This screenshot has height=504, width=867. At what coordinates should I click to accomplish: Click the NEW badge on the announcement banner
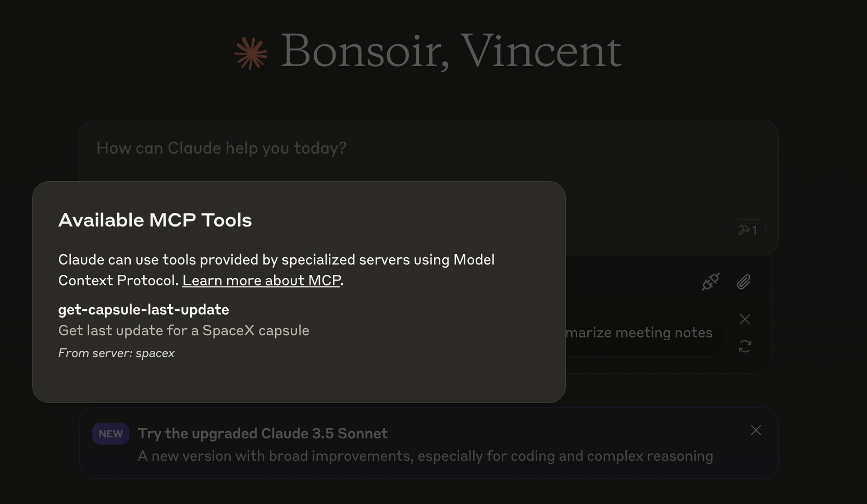click(110, 433)
